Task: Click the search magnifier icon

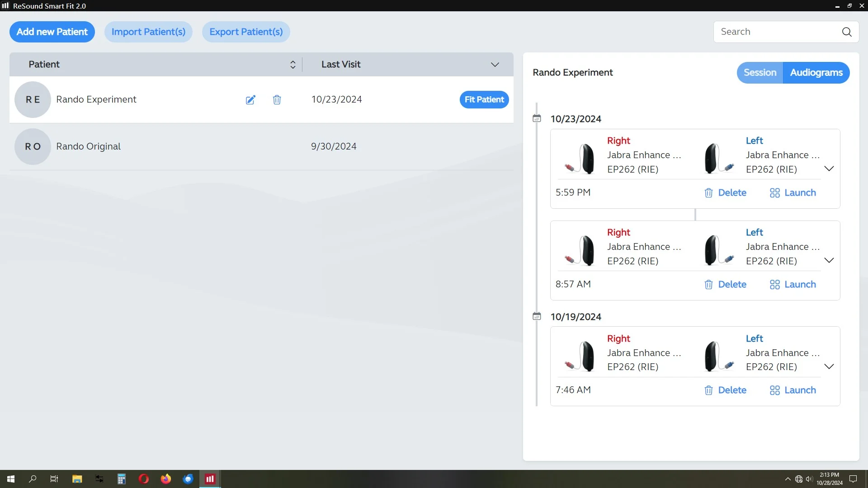Action: (847, 32)
